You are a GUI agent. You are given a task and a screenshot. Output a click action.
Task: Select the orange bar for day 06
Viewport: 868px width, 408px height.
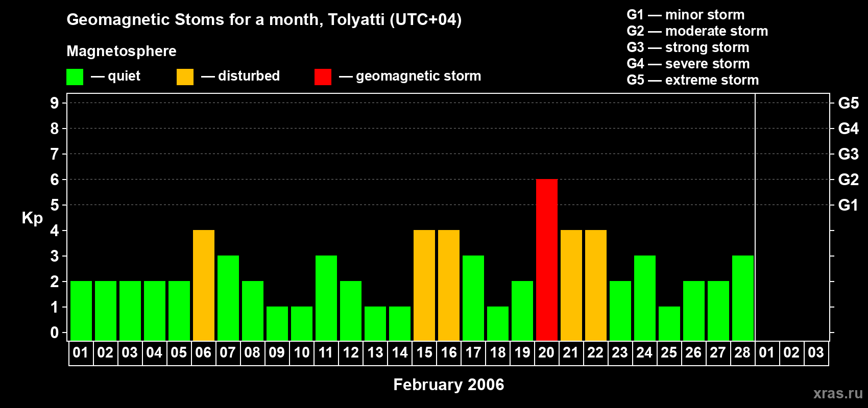click(x=204, y=285)
